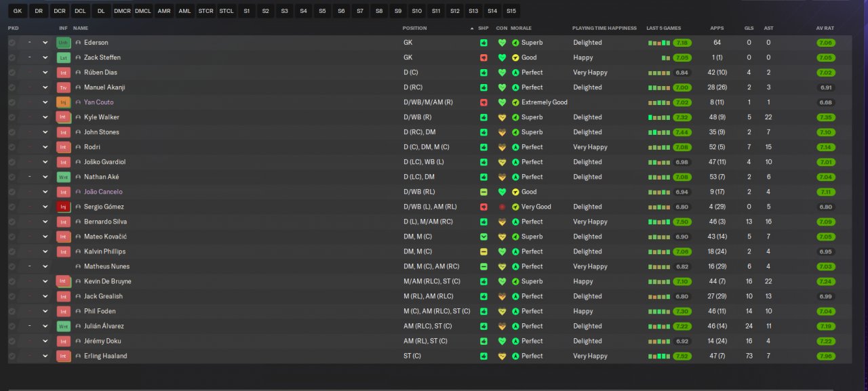
Task: Toggle the picked checkmark for Kyle Walker
Action: point(12,117)
